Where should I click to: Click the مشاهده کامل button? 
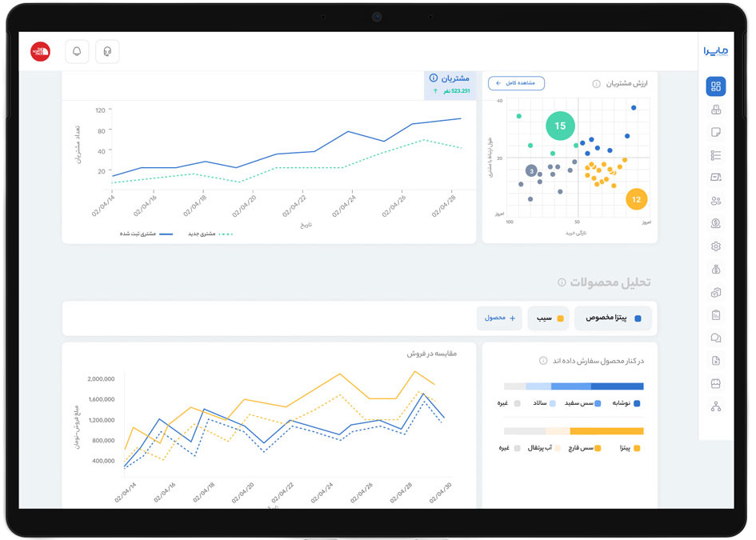(x=516, y=83)
